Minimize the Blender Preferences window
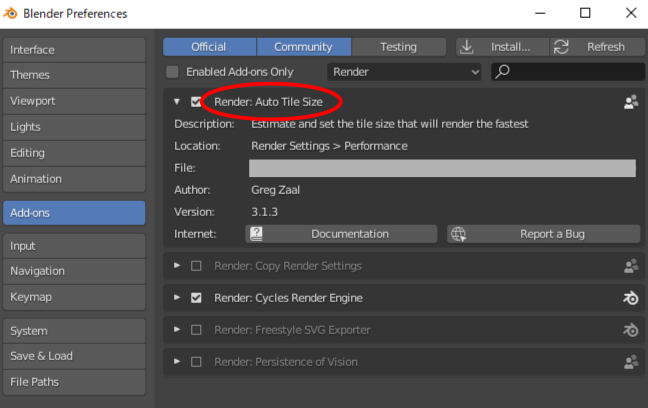This screenshot has width=648, height=408. (540, 13)
